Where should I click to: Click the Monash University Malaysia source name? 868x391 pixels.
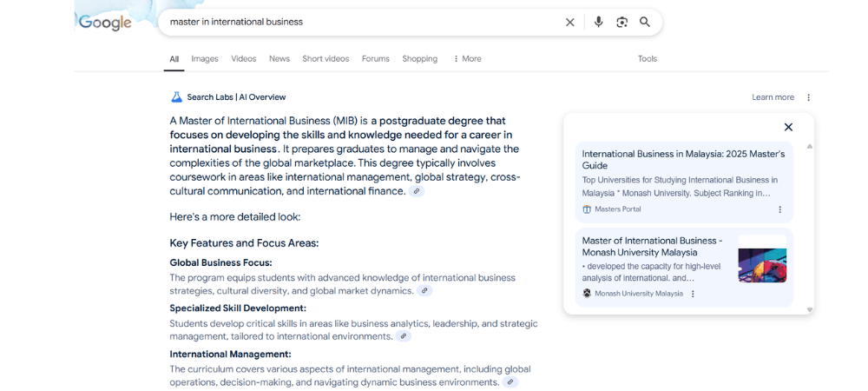pos(639,294)
